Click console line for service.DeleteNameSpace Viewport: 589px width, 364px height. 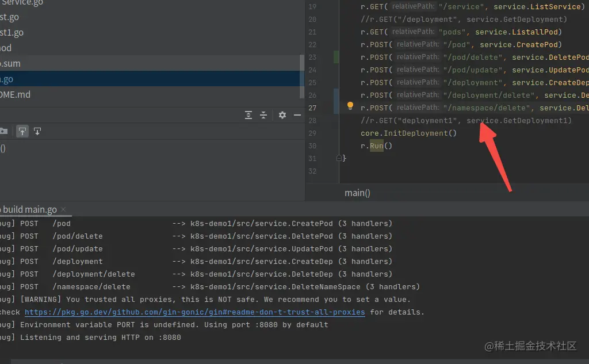click(210, 286)
